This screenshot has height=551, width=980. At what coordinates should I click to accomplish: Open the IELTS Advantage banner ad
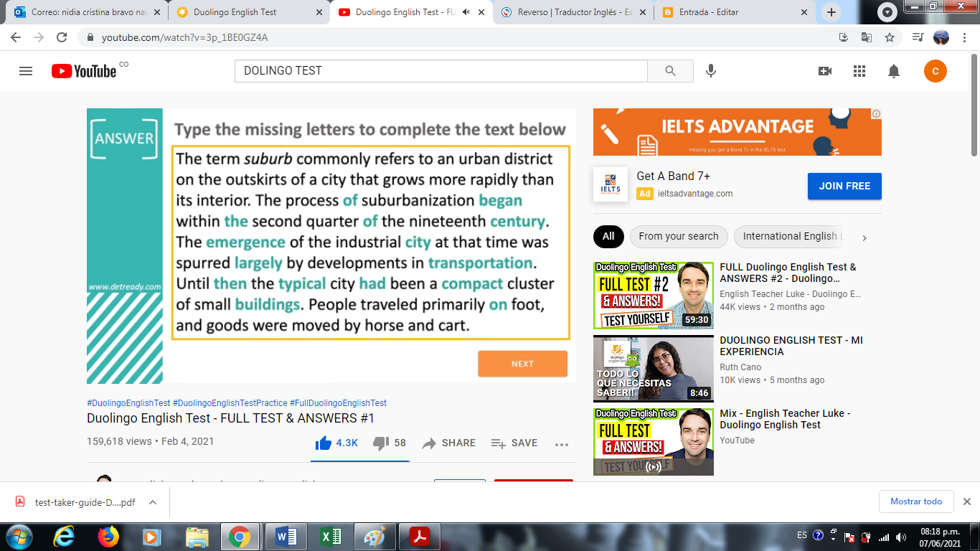point(738,132)
